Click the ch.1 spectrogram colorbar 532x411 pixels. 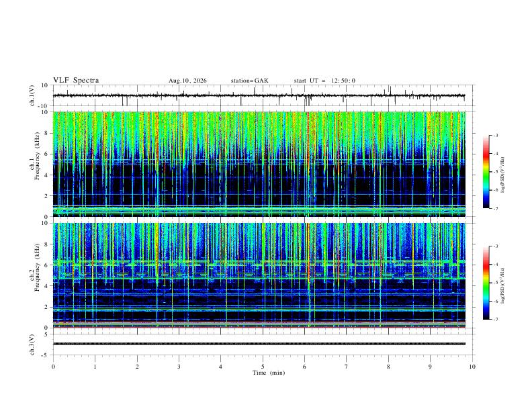pyautogui.click(x=486, y=172)
